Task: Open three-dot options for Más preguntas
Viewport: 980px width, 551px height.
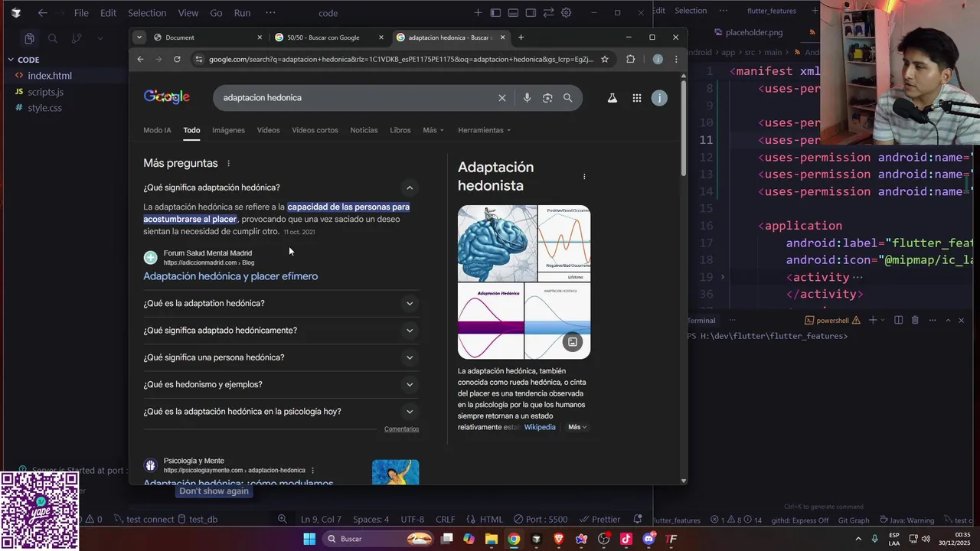Action: 228,163
